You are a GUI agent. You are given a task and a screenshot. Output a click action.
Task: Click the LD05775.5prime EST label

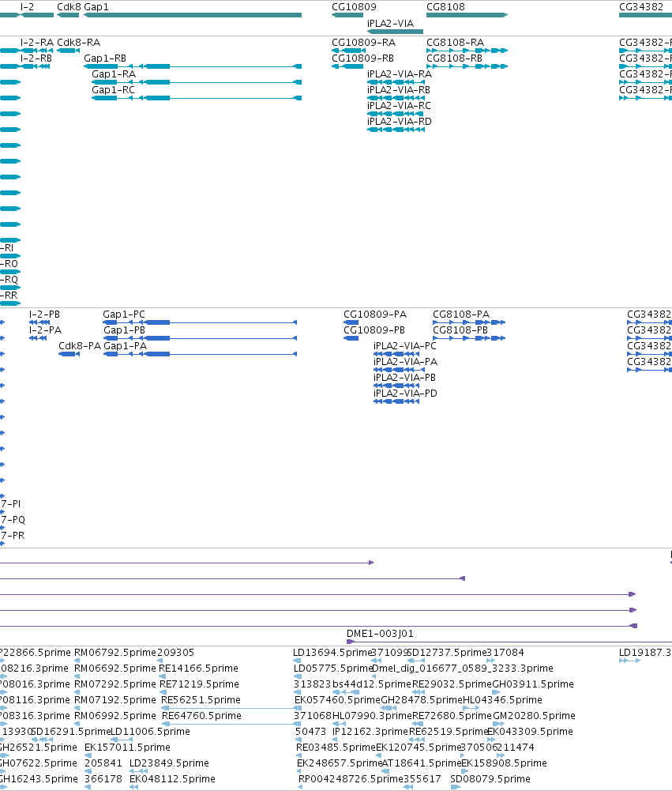(x=332, y=669)
